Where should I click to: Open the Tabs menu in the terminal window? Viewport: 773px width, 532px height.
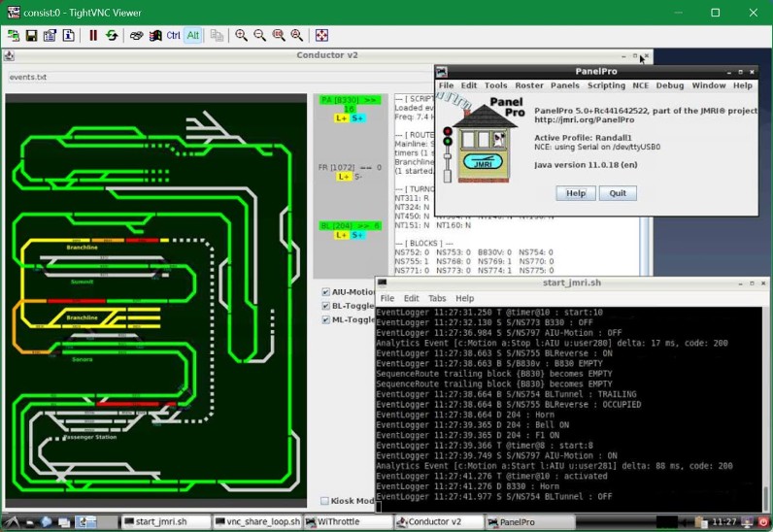pos(437,298)
